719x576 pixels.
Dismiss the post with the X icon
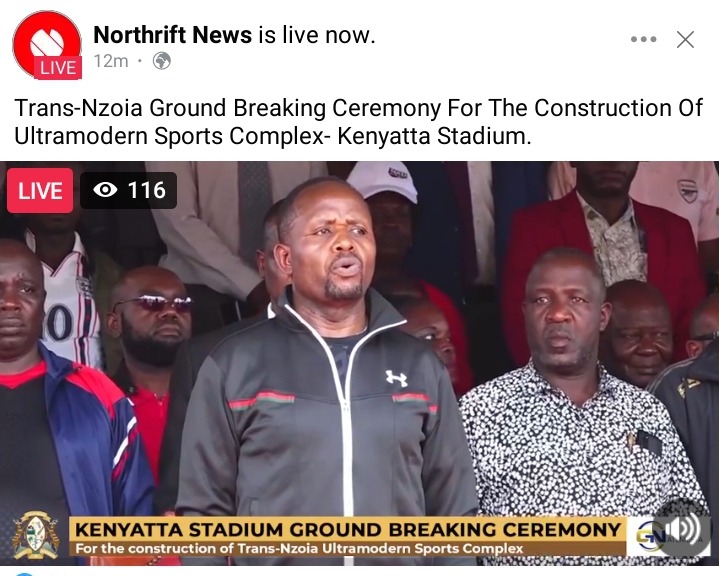click(686, 39)
